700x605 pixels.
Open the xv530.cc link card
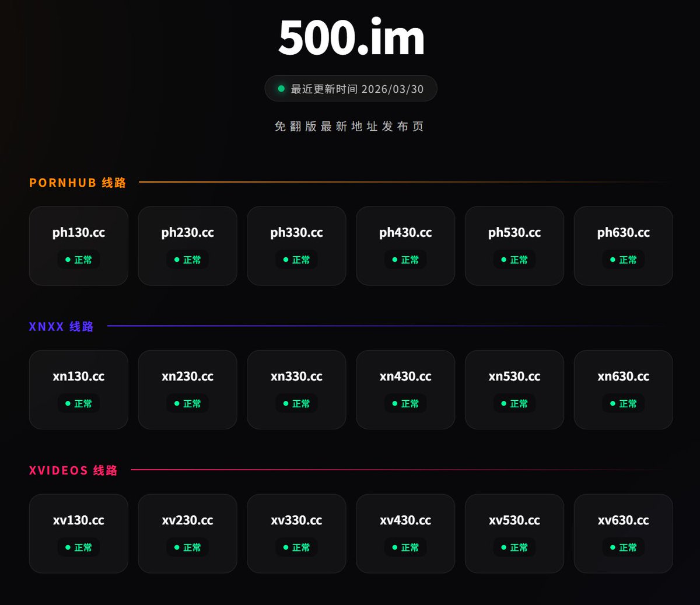pyautogui.click(x=514, y=534)
